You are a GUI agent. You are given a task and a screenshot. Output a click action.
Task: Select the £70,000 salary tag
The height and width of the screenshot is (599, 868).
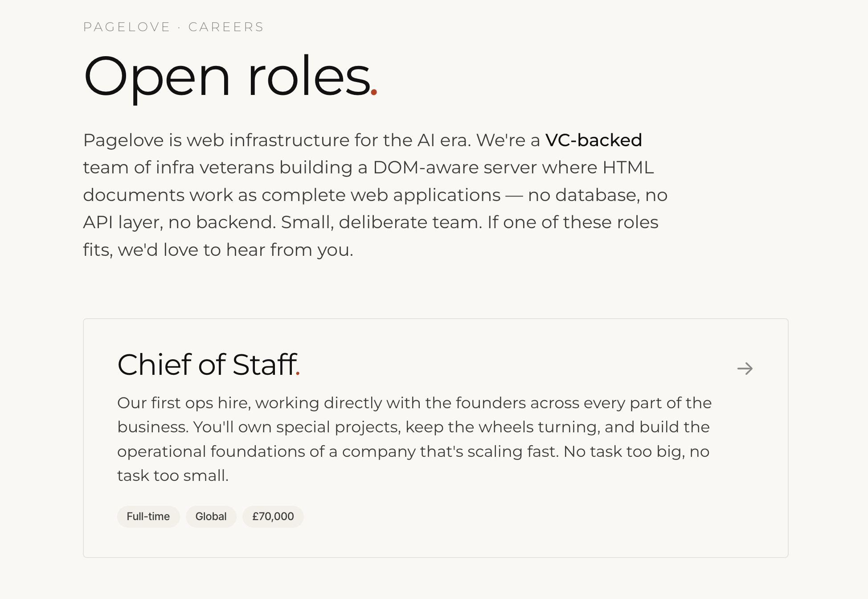[x=273, y=517]
